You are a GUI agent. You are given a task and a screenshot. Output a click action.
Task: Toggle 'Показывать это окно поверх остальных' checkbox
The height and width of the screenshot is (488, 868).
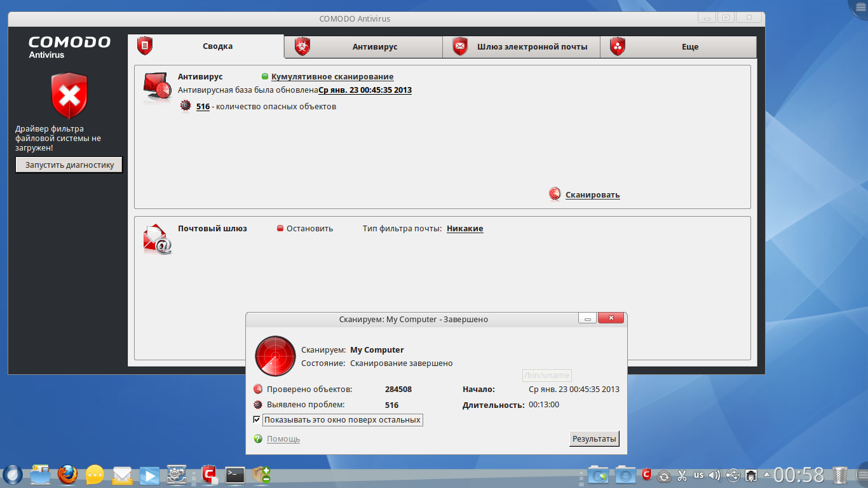coord(257,420)
